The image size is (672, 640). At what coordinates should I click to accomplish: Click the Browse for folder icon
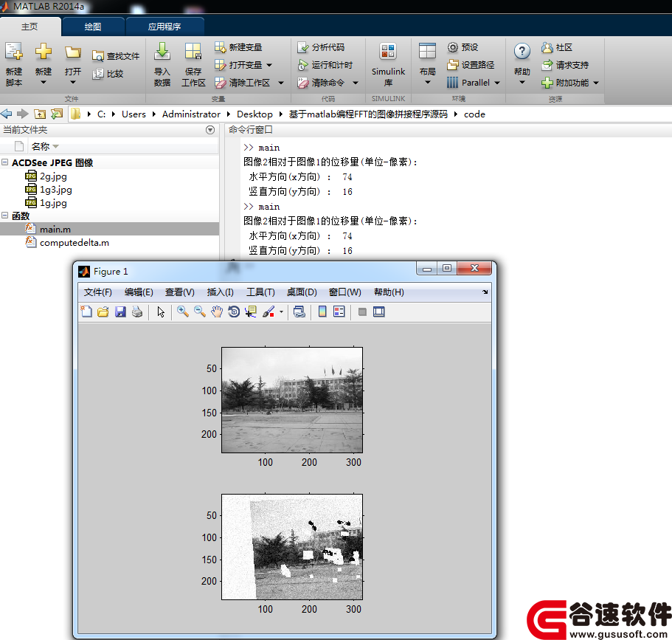[x=57, y=114]
